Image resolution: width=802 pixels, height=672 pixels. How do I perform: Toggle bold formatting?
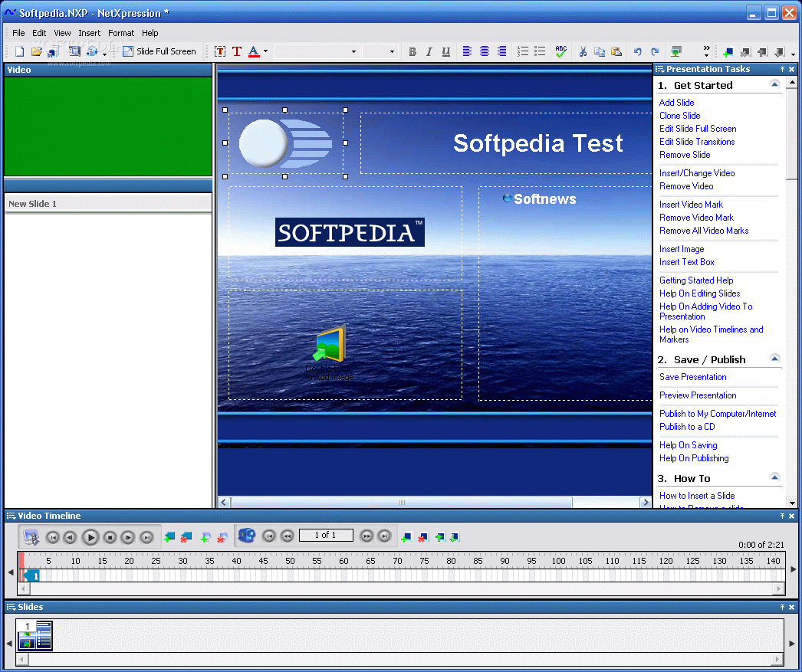coord(413,51)
